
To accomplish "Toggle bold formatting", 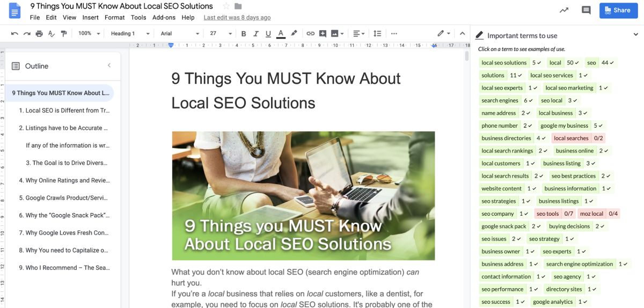I will click(x=244, y=33).
